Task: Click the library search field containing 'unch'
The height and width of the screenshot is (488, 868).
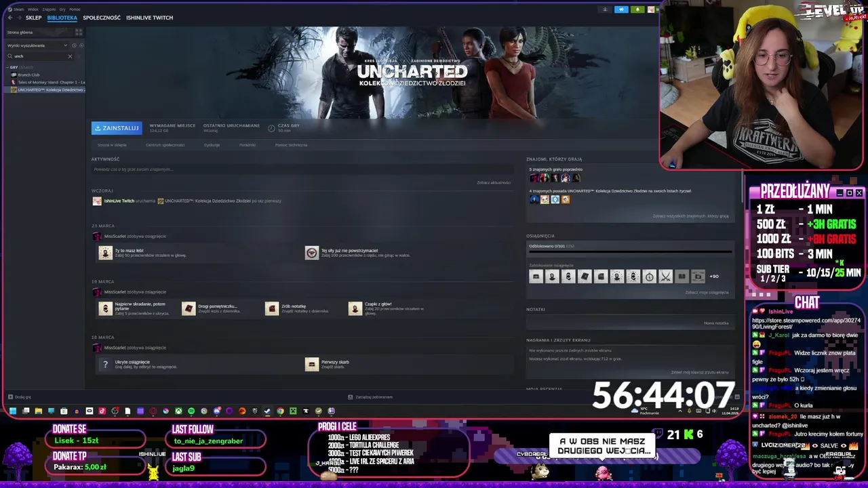Action: click(39, 56)
